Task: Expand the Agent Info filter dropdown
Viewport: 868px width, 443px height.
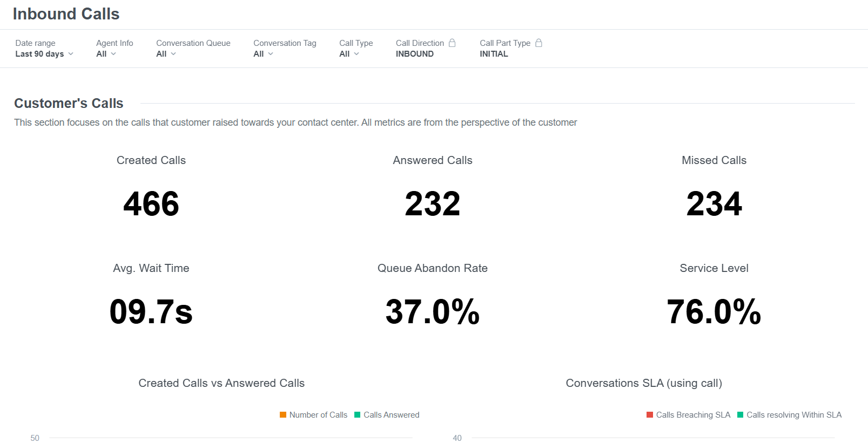Action: [106, 54]
